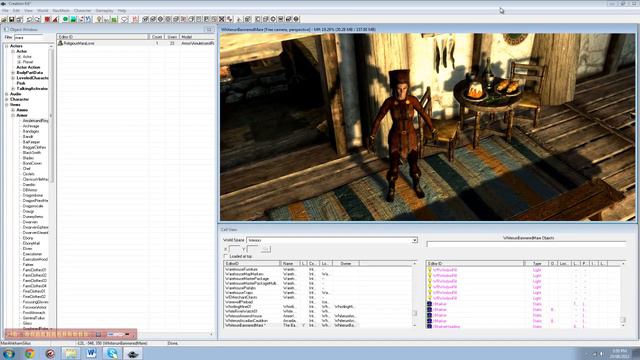Screen dimensions: 640x360
Task: Click the undo arrow toolbar icon
Action: point(29,19)
